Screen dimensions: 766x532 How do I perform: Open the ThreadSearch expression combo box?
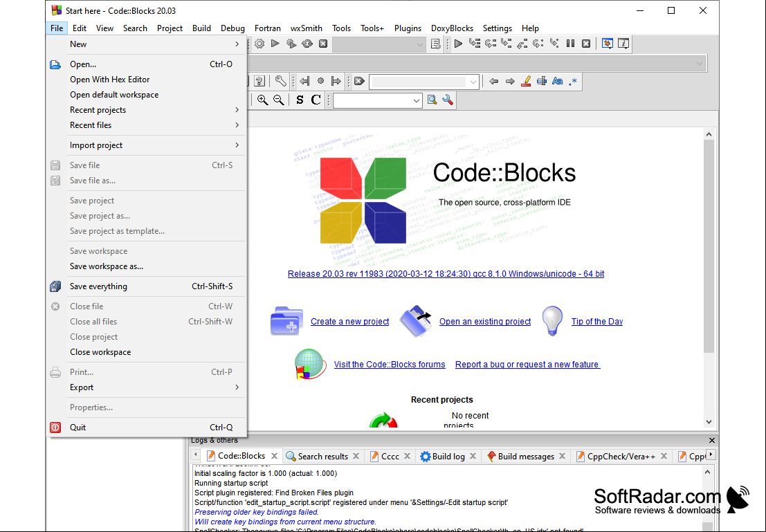(378, 100)
